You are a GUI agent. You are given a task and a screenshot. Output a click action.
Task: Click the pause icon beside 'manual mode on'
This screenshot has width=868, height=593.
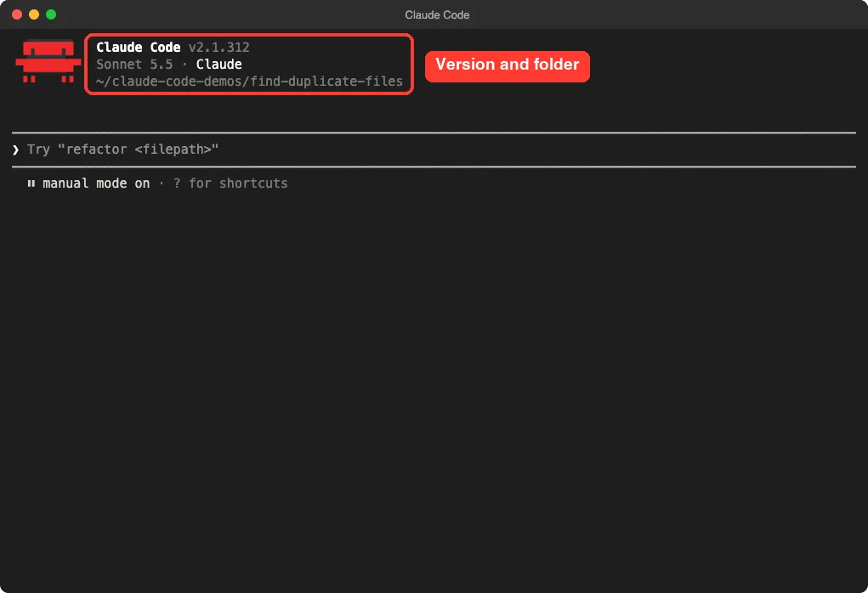click(31, 184)
